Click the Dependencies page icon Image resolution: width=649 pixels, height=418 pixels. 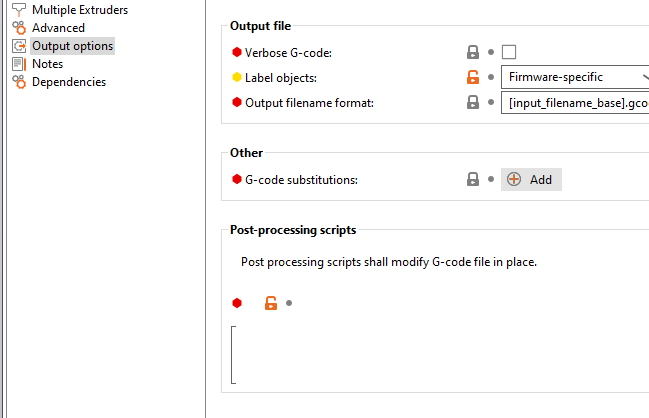(x=19, y=82)
